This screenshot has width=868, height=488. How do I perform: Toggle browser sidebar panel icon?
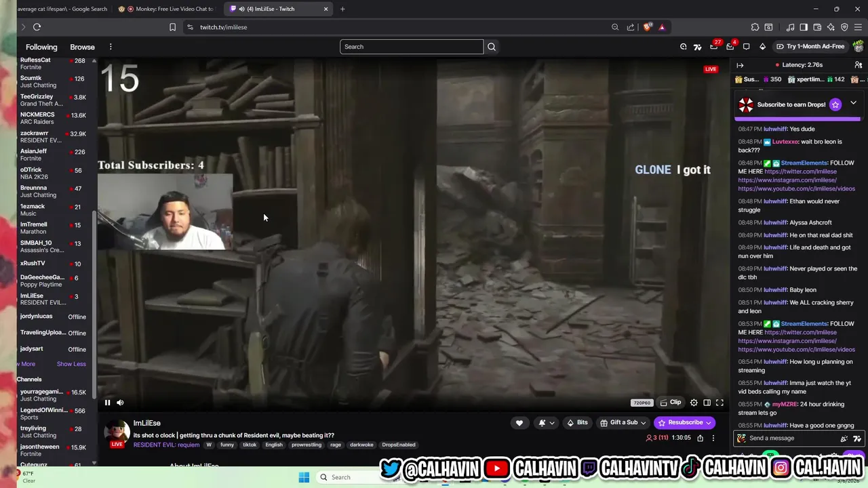pyautogui.click(x=804, y=27)
